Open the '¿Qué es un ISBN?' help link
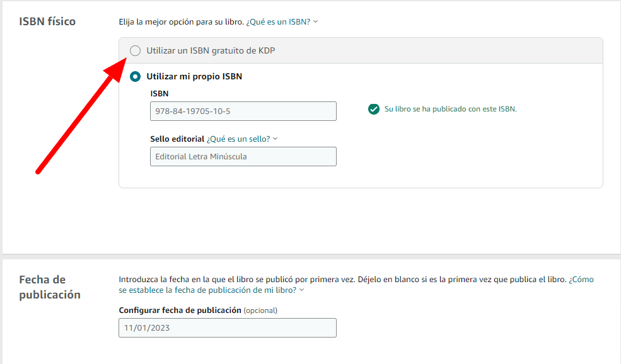Screen dimensions: 621x364 click(x=278, y=22)
